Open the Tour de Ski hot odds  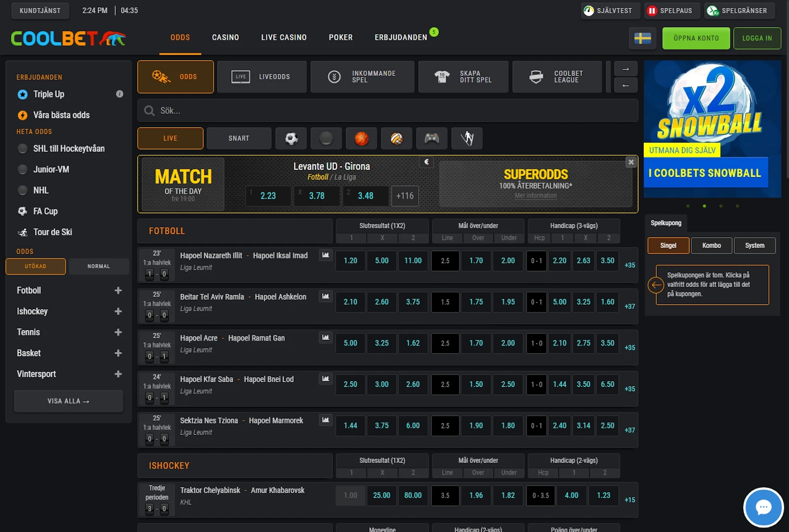coord(52,232)
